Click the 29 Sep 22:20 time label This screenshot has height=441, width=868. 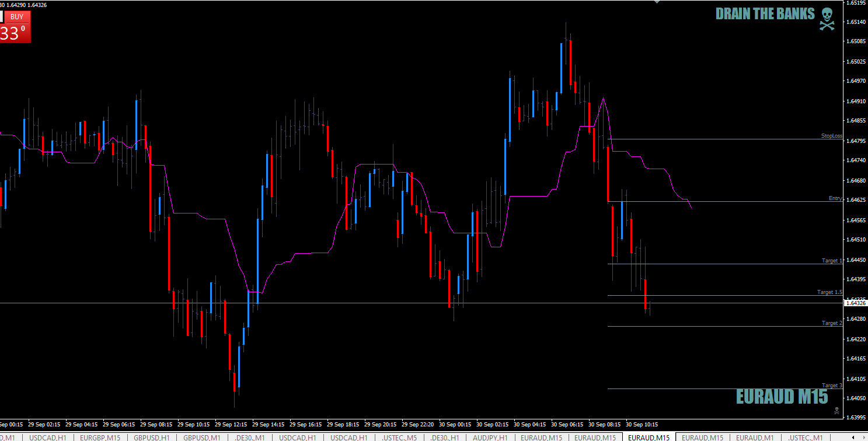[419, 425]
